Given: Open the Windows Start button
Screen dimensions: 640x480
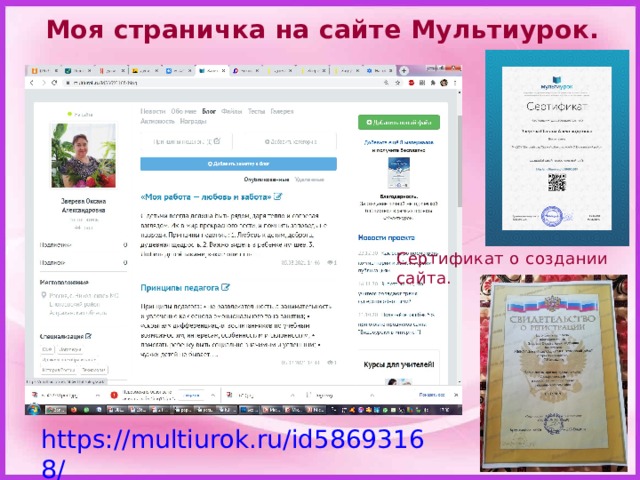Looking at the screenshot, I should [34, 409].
